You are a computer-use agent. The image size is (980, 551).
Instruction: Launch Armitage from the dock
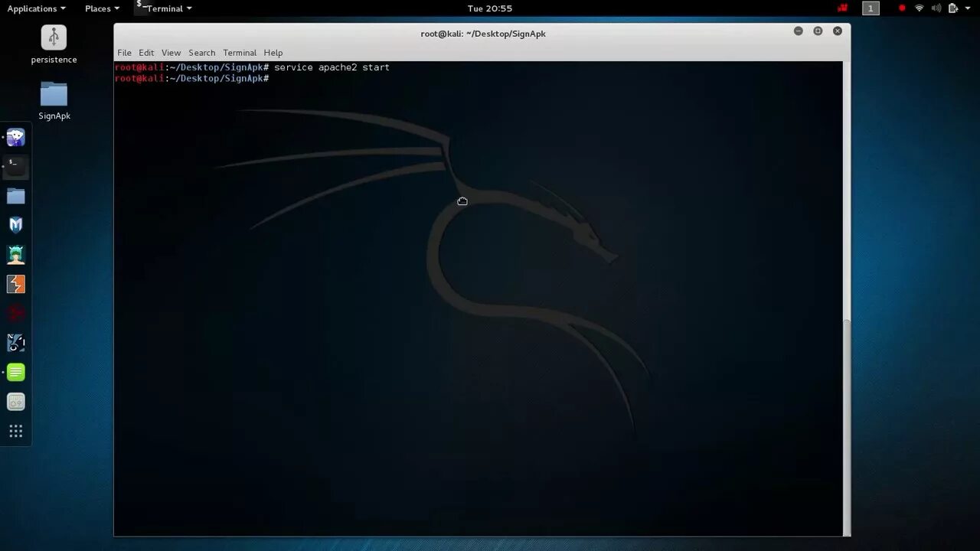point(16,255)
